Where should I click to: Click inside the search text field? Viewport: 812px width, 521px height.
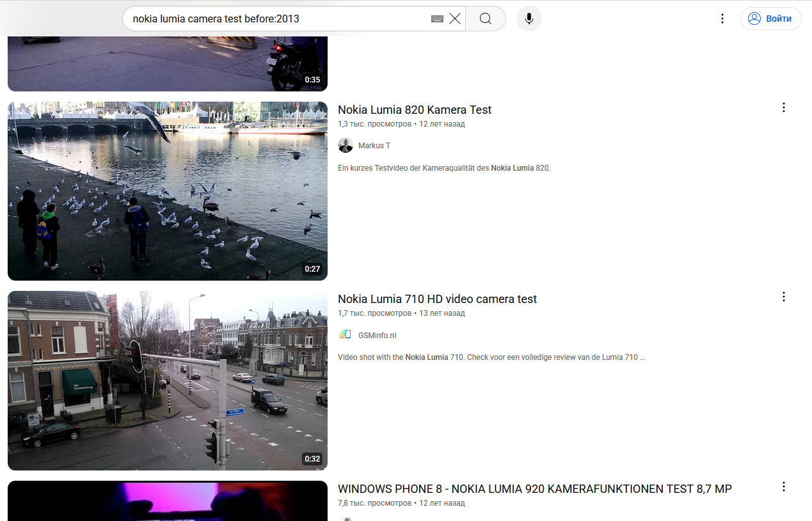275,19
